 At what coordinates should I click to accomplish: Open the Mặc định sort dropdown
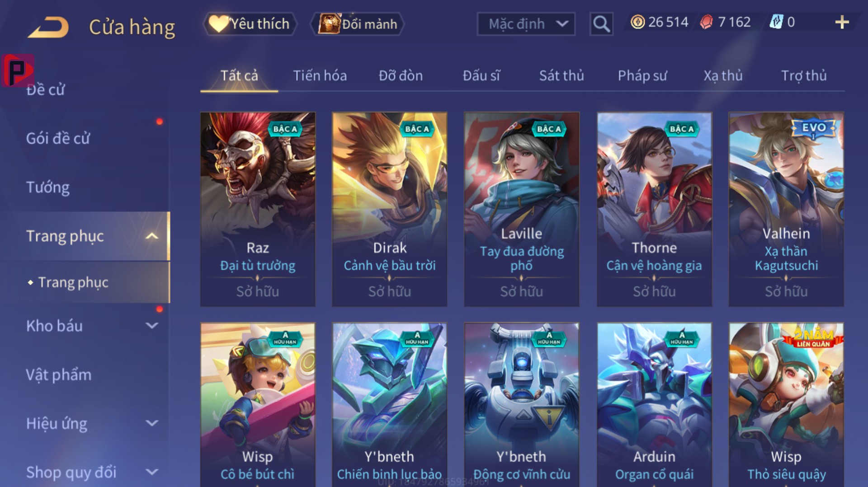tap(526, 23)
